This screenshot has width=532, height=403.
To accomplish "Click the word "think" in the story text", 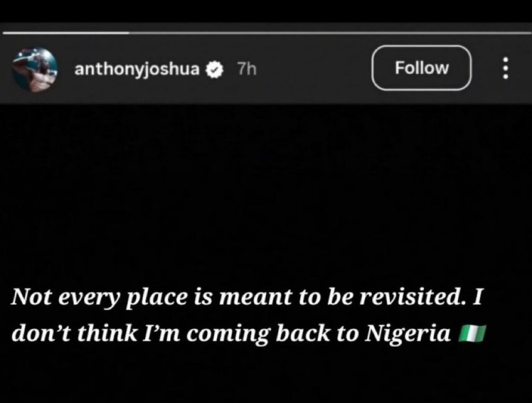I will click(107, 333).
